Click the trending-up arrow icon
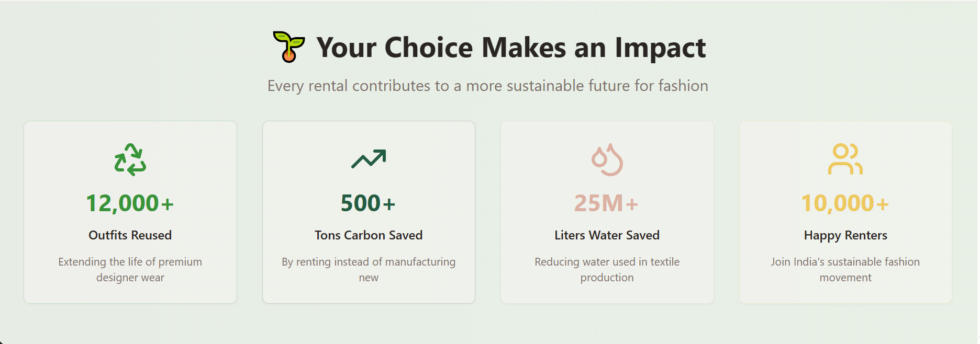 [x=369, y=159]
